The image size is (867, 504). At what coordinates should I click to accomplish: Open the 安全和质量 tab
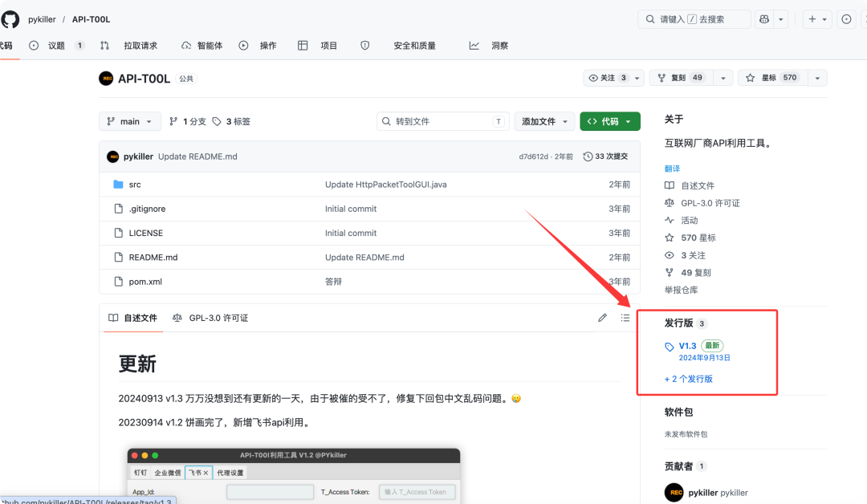pyautogui.click(x=398, y=46)
